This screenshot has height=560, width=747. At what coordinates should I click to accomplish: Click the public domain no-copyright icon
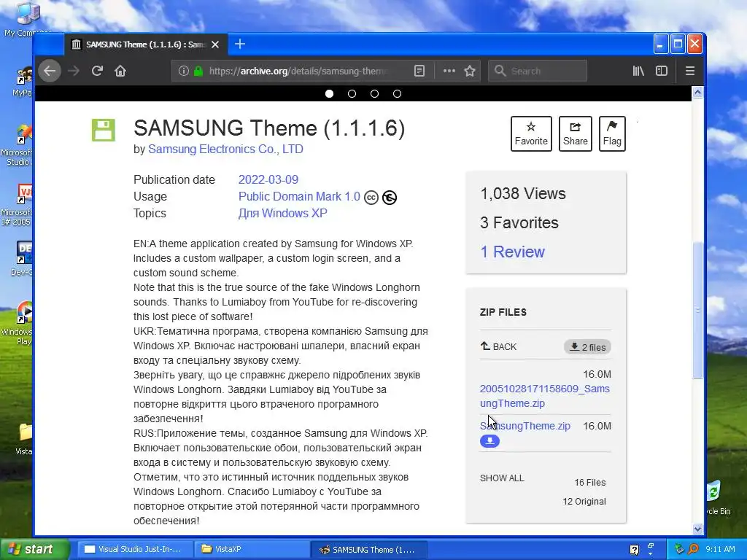[x=390, y=198]
